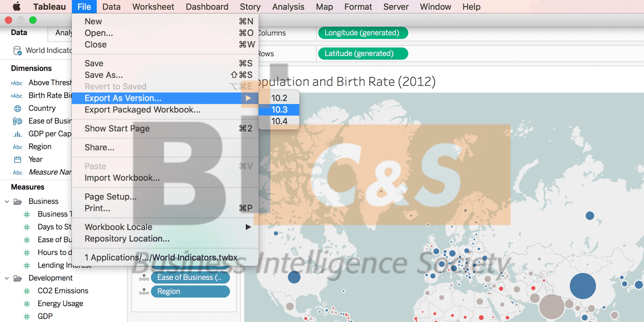This screenshot has height=322, width=644.
Task: Open the Tableau application menu
Action: tap(50, 7)
